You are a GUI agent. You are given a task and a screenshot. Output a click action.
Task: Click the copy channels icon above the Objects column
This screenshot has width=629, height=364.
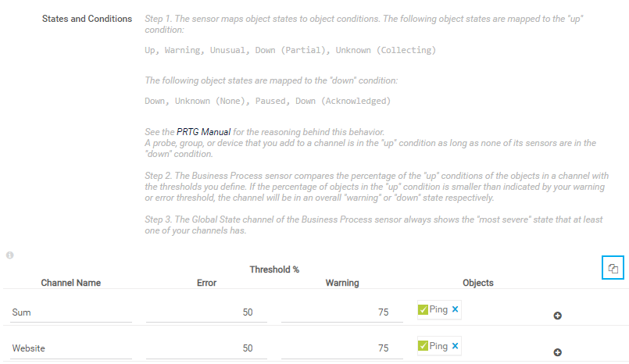pyautogui.click(x=613, y=269)
